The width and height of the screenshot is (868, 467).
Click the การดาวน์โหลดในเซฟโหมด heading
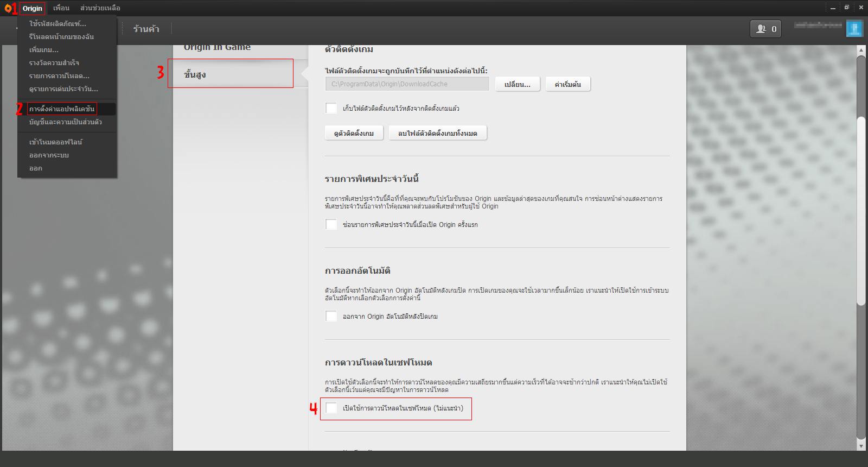[379, 362]
